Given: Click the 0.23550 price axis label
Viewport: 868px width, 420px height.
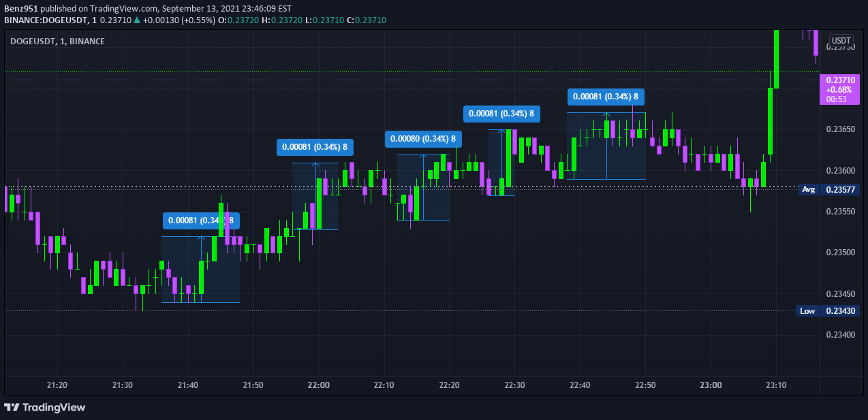Looking at the screenshot, I should tap(841, 212).
